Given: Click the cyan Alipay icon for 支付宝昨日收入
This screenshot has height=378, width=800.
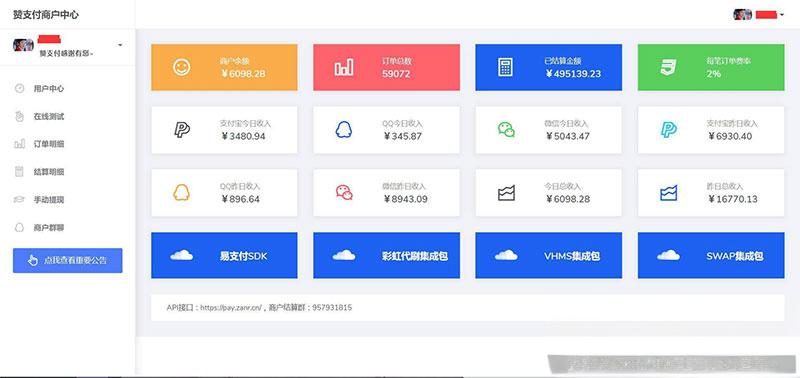Looking at the screenshot, I should tap(668, 130).
